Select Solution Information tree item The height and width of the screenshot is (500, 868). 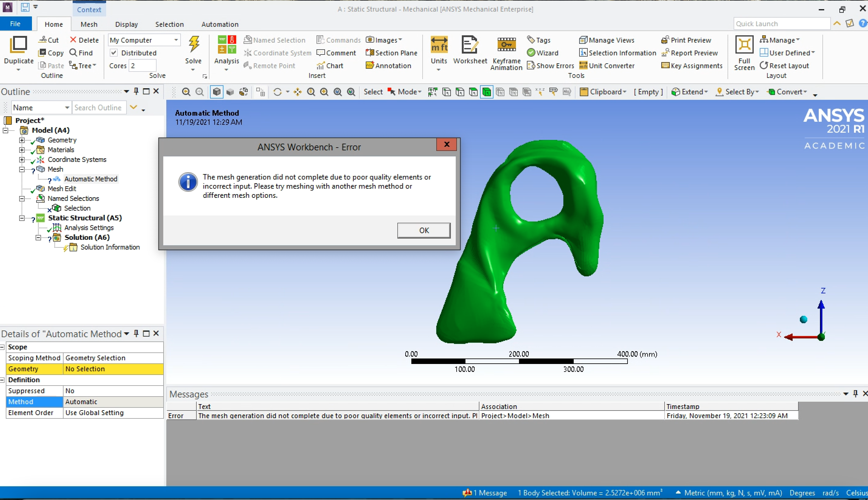pyautogui.click(x=110, y=247)
